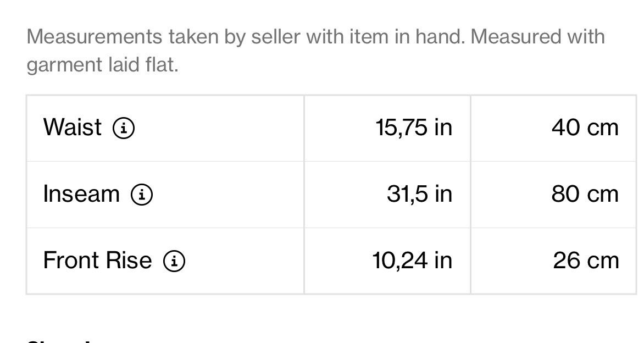Viewport: 644px width, 343px height.
Task: Click the 80 cm inseam value
Action: point(585,194)
